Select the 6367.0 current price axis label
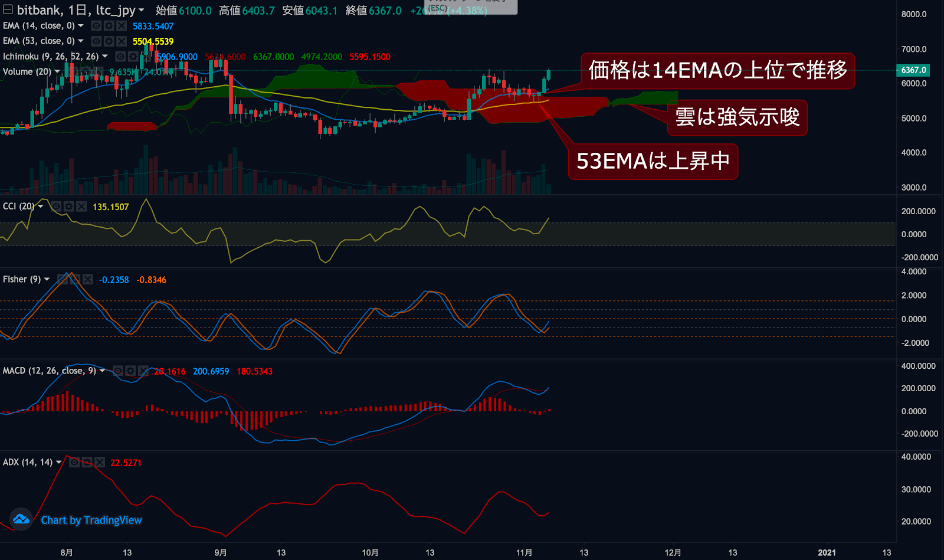The image size is (944, 560). (x=913, y=70)
